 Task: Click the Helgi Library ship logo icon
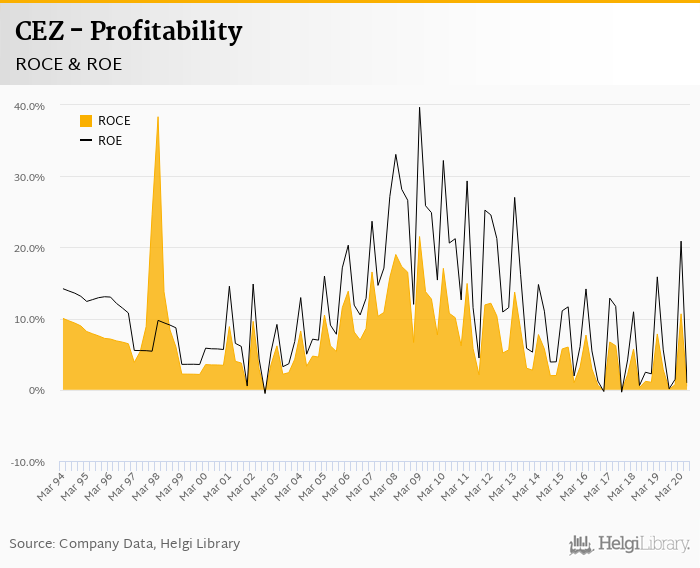click(582, 544)
